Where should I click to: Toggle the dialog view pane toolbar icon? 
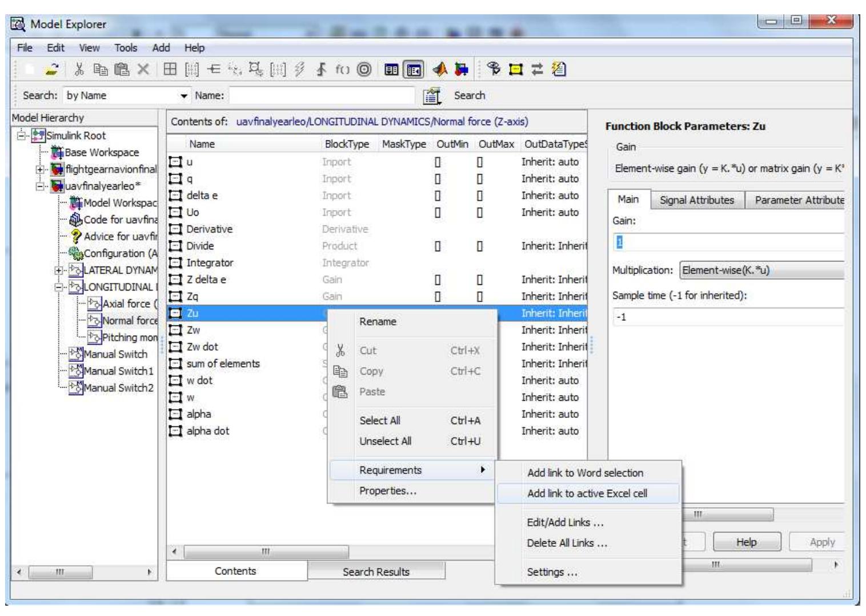pyautogui.click(x=391, y=70)
